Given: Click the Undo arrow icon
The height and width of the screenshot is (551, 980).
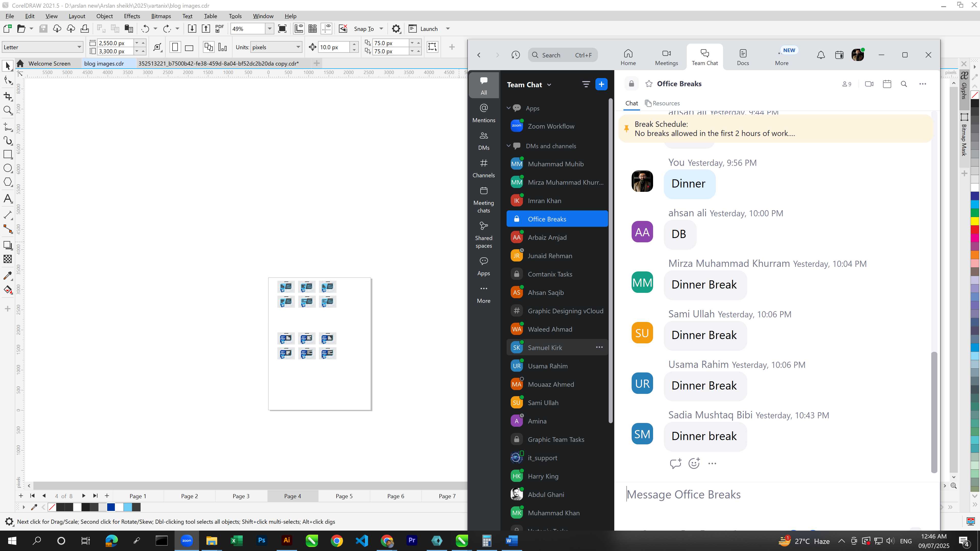Looking at the screenshot, I should tap(145, 29).
